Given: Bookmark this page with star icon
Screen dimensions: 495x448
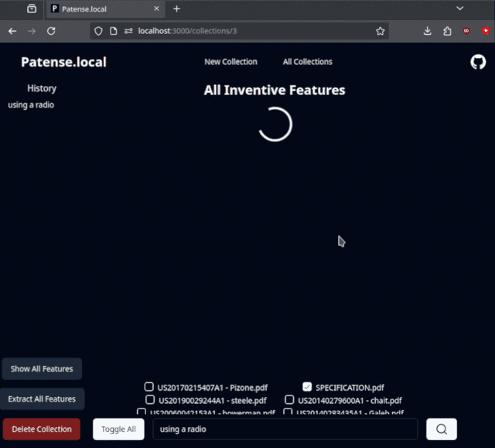Looking at the screenshot, I should click(380, 31).
